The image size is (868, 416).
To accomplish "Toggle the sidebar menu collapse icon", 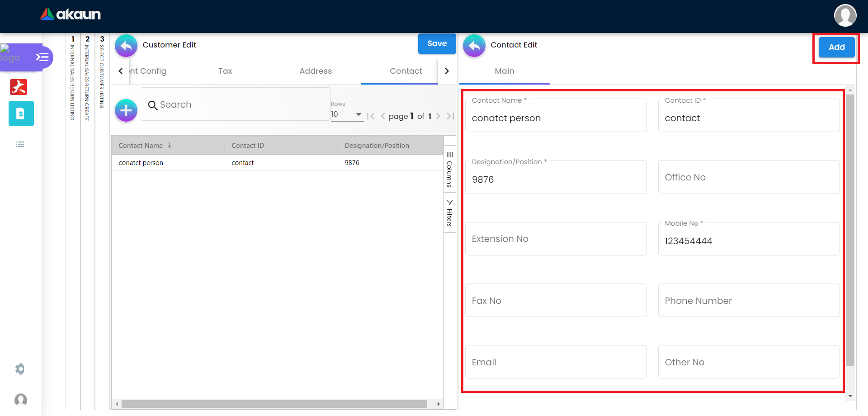I will click(42, 57).
